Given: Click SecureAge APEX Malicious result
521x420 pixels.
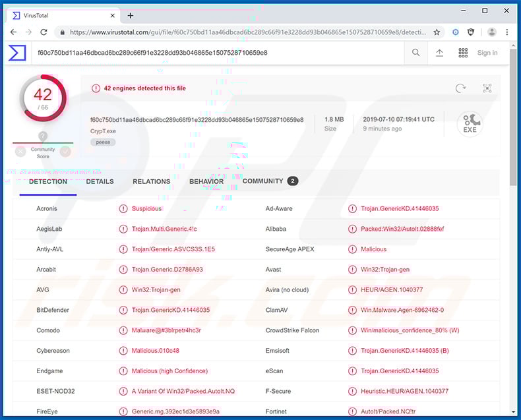Looking at the screenshot, I should coord(373,249).
